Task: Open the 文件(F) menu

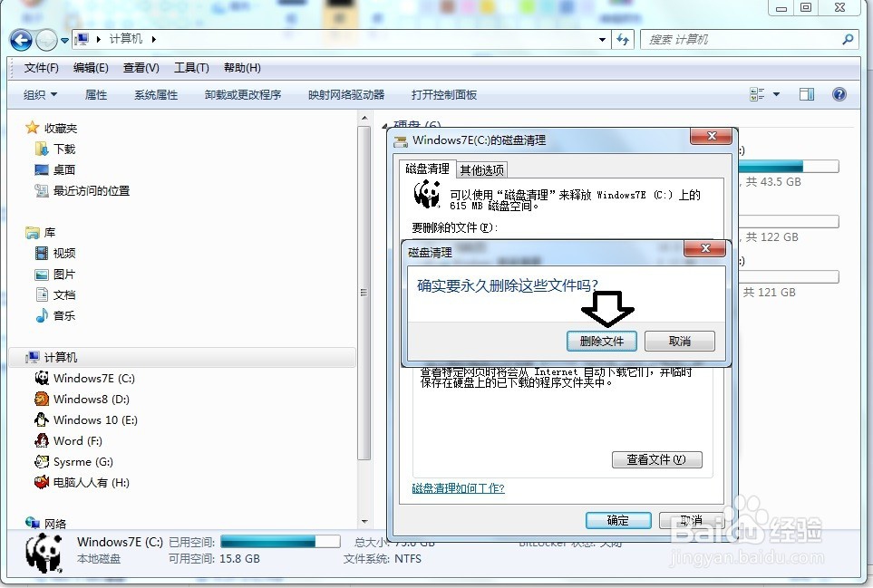Action: point(41,68)
